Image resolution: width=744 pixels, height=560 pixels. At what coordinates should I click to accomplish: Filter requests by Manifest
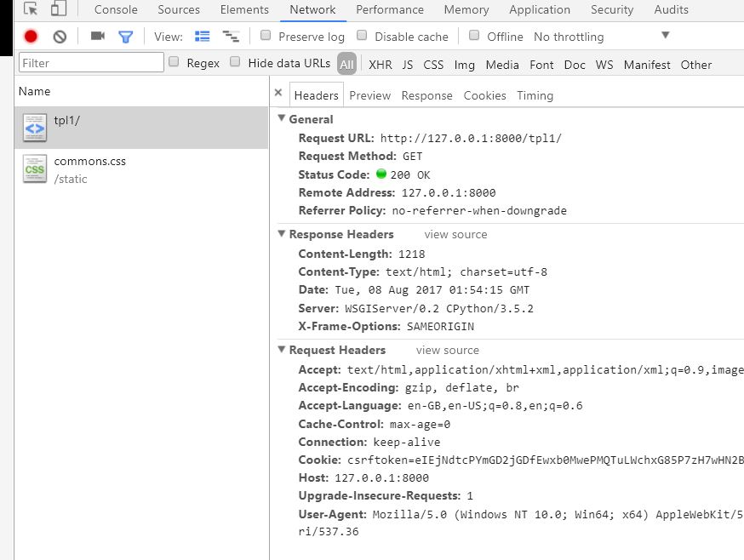[x=647, y=65]
